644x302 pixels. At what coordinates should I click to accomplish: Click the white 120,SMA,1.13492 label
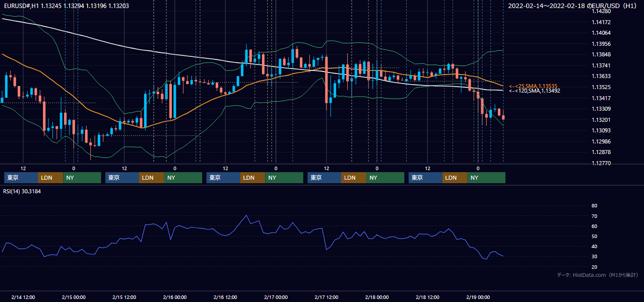click(534, 91)
